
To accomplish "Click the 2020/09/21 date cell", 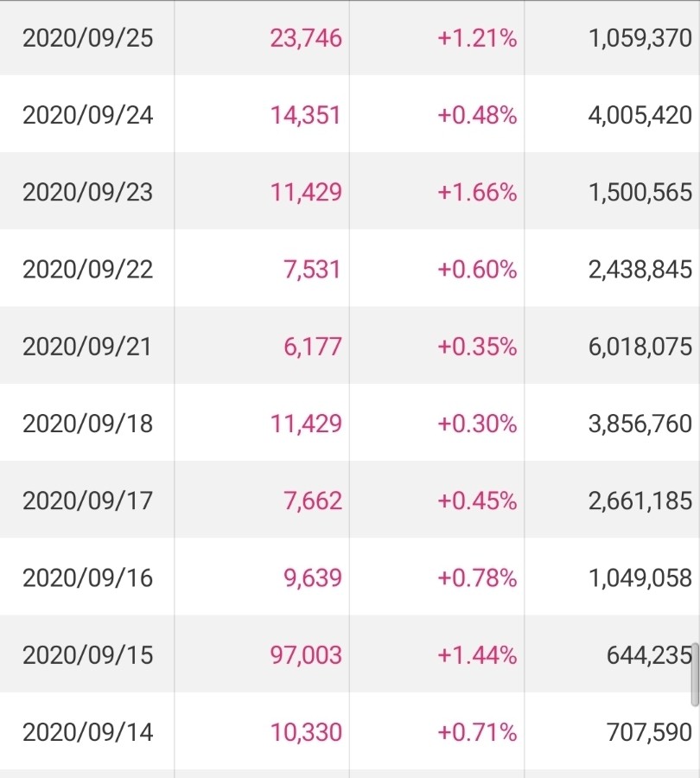I will point(86,347).
